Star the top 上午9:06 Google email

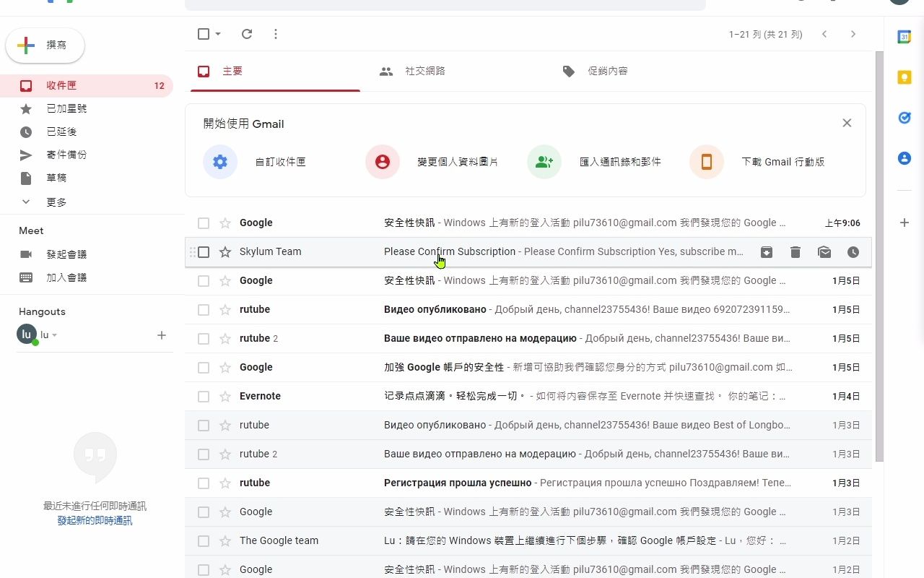pyautogui.click(x=225, y=223)
